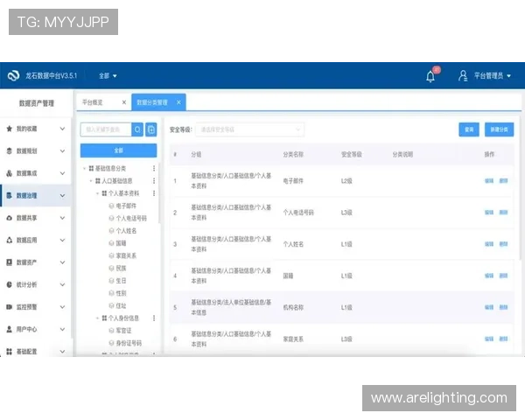This screenshot has height=420, width=525.
Task: Select 性别 in the category tree
Action: tap(121, 293)
